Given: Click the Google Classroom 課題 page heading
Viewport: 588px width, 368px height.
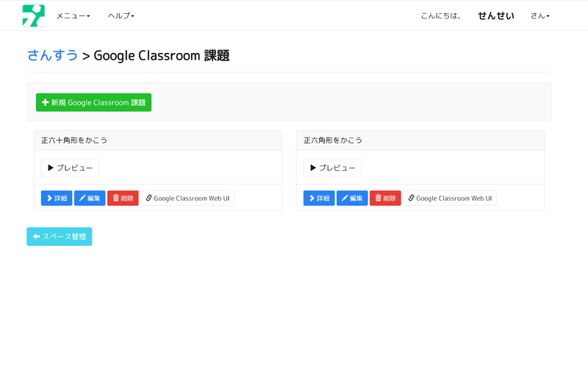Looking at the screenshot, I should pos(161,56).
